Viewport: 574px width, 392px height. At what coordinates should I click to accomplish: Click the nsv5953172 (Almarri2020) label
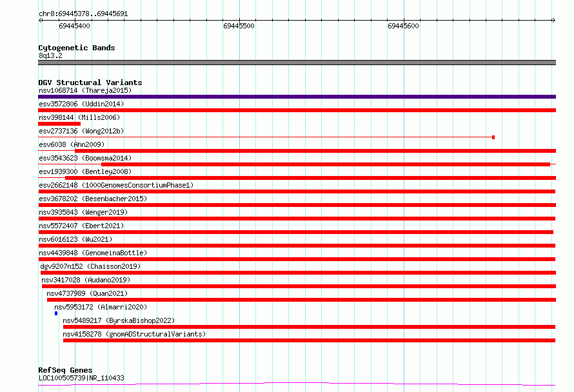coord(101,307)
